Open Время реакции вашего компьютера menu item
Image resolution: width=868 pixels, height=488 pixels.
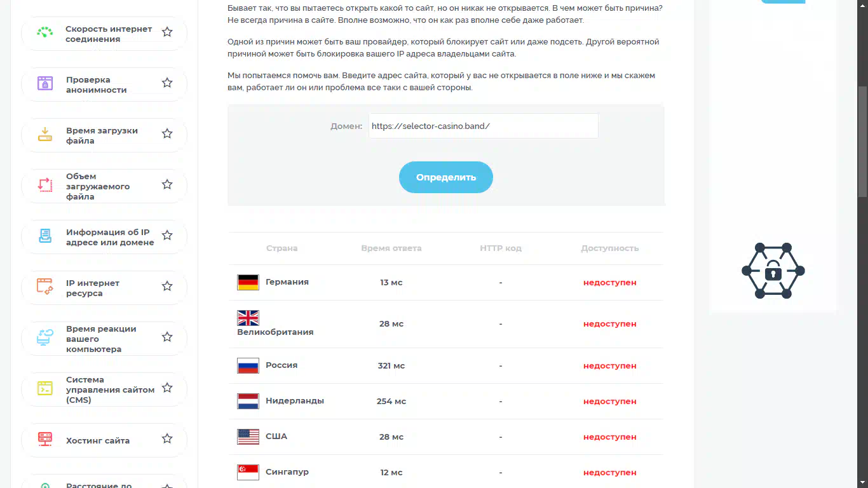[x=104, y=339]
